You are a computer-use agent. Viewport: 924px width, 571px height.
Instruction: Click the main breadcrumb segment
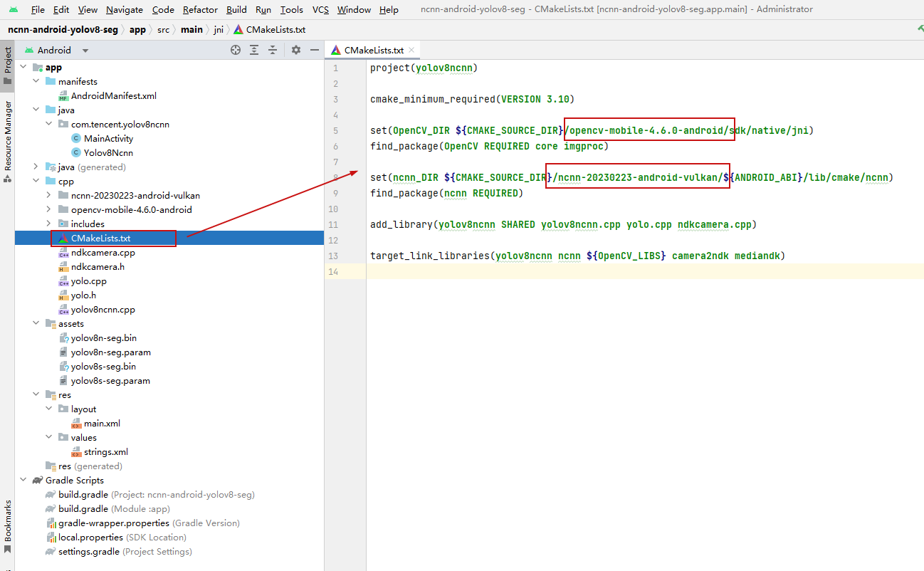(191, 30)
